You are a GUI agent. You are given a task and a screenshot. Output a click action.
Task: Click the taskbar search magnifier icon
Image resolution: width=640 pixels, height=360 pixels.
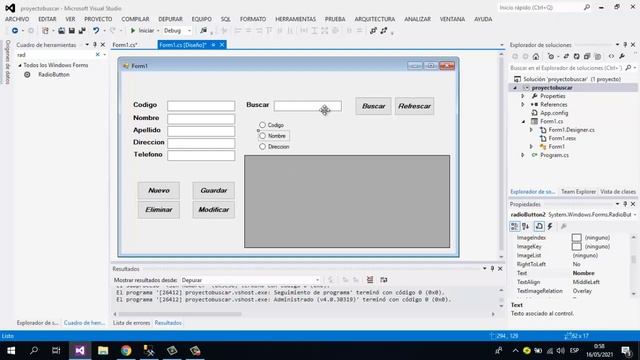coord(34,351)
